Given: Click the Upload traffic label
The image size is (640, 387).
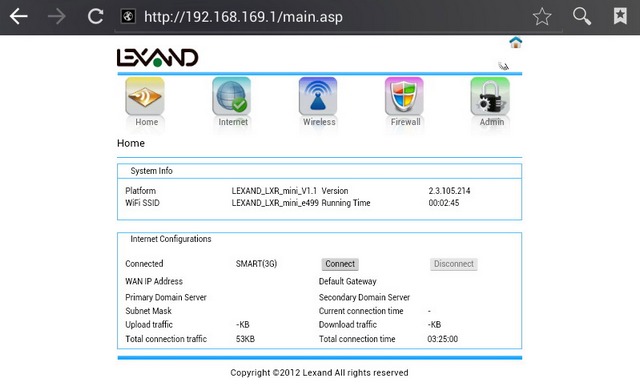Looking at the screenshot, I should [x=149, y=325].
